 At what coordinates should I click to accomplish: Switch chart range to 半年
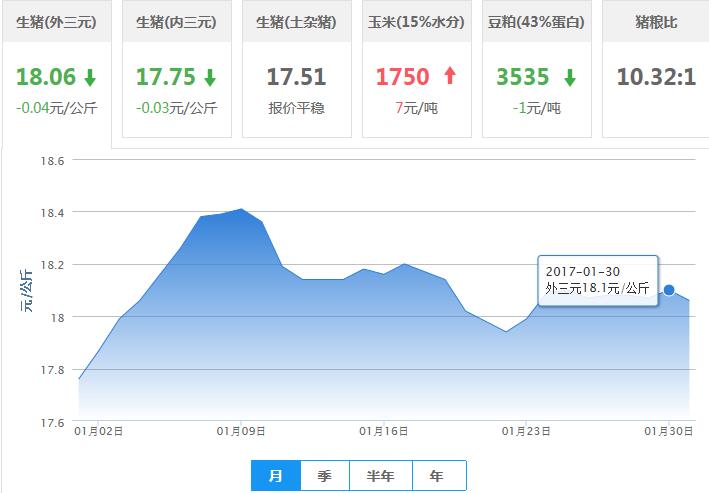(381, 475)
